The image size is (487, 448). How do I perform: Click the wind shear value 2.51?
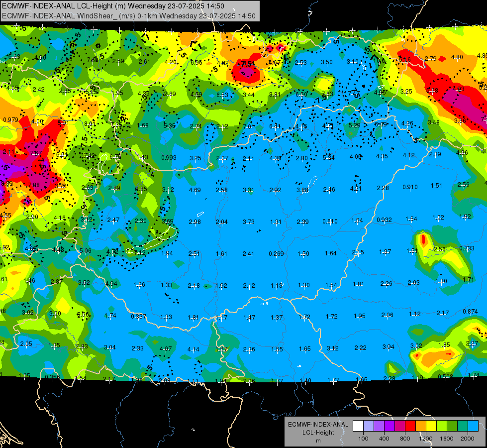(194, 254)
